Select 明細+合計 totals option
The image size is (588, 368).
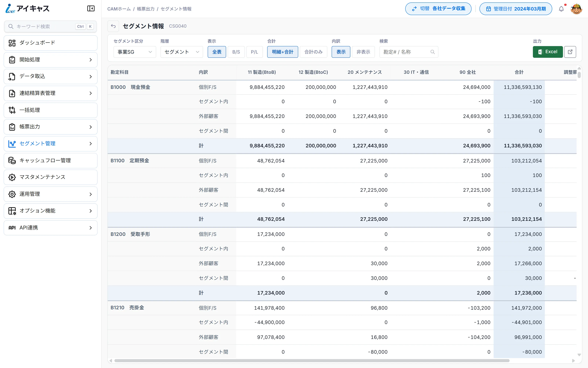(x=283, y=52)
